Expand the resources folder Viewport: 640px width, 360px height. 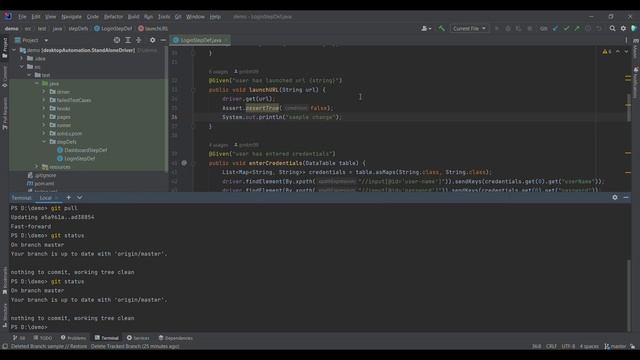coord(36,167)
